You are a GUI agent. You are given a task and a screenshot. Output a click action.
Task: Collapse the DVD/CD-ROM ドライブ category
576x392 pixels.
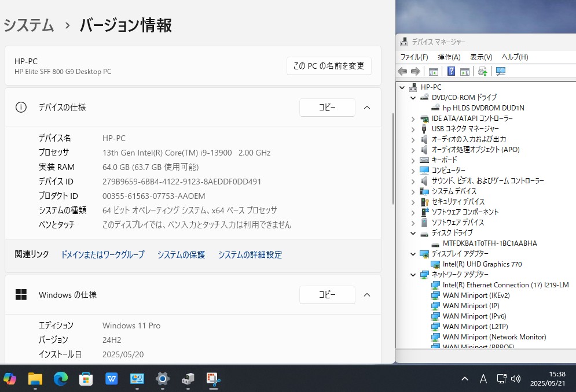[x=413, y=98]
